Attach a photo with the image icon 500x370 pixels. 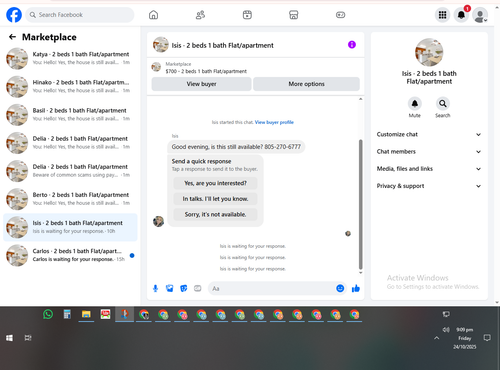point(170,288)
